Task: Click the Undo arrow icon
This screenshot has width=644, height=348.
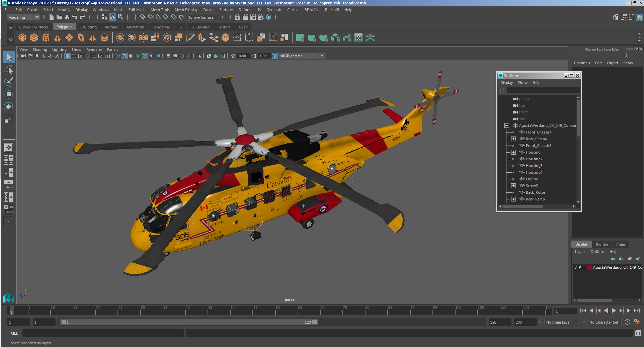Action: 75,17
